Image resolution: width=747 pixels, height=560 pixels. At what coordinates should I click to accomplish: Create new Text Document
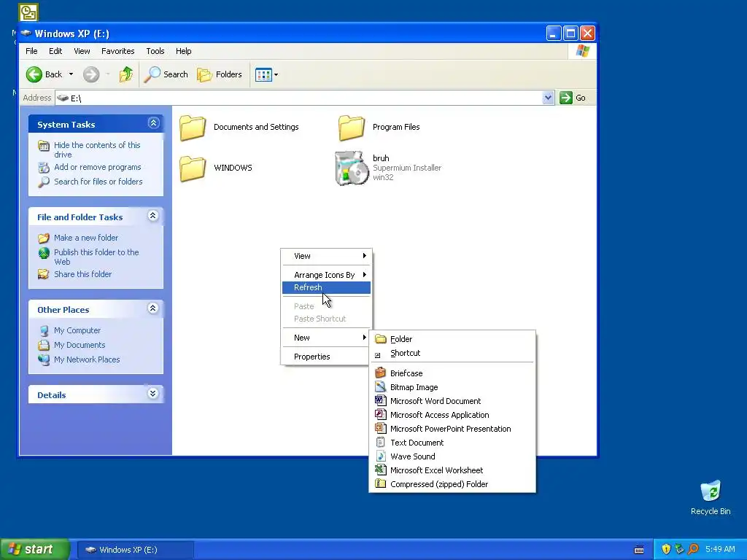click(x=452, y=443)
